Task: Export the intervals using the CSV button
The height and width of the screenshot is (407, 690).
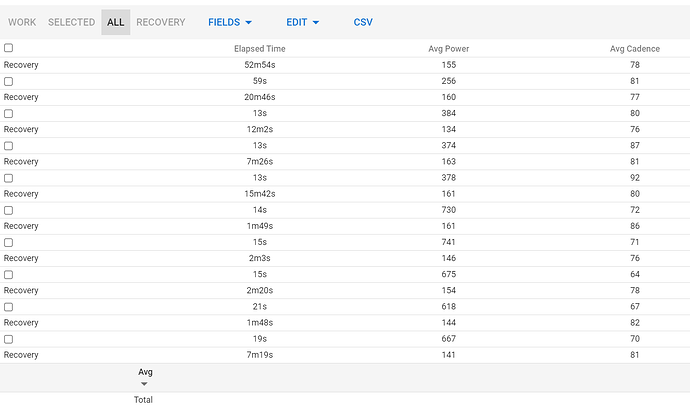Action: (x=363, y=22)
